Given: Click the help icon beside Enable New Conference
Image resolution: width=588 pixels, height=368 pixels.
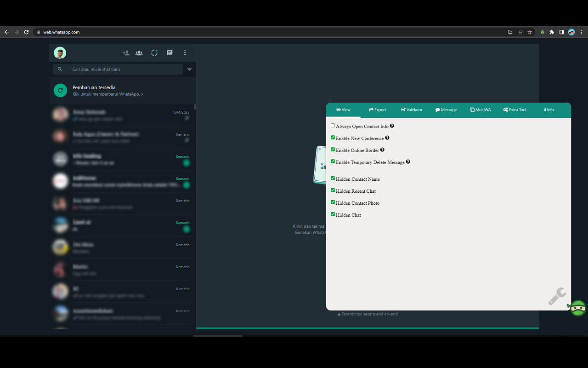Looking at the screenshot, I should pyautogui.click(x=387, y=138).
